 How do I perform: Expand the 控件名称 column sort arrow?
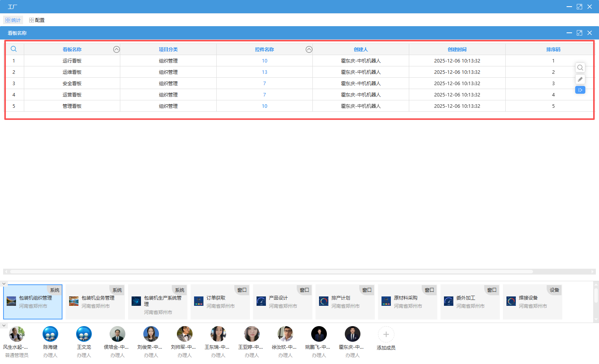(309, 49)
